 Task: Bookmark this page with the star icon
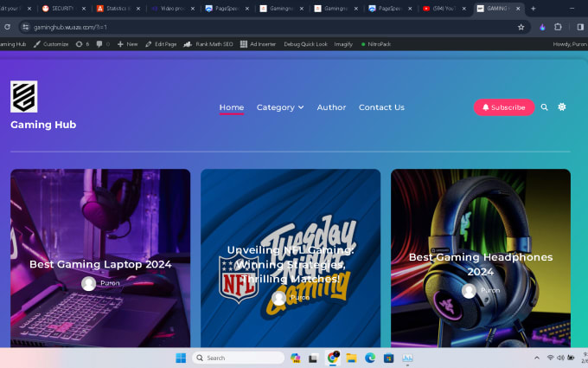521,27
